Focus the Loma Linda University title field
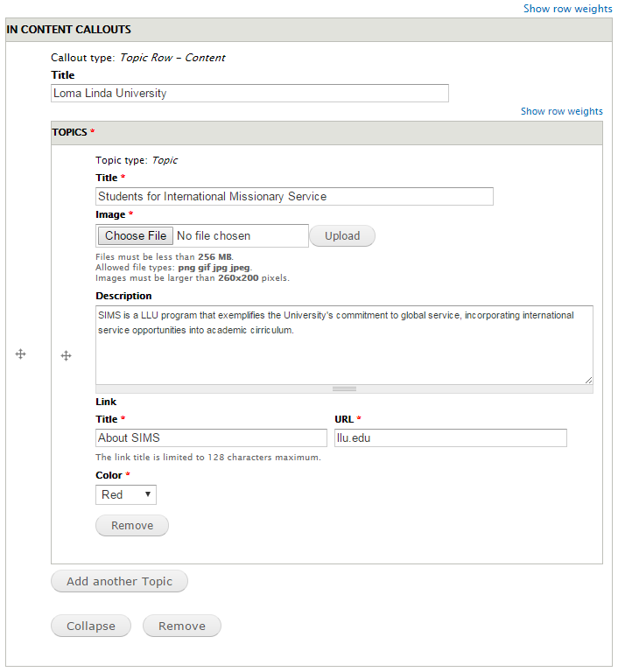This screenshot has height=672, width=618. [x=250, y=94]
